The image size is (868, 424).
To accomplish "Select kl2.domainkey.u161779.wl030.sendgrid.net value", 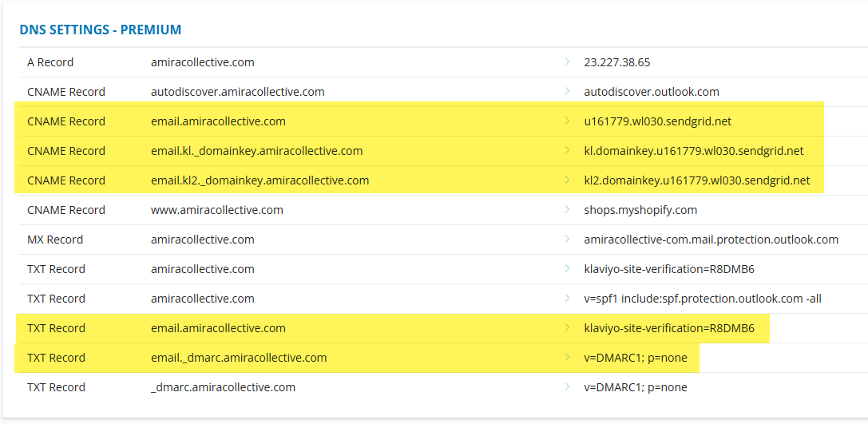I will tap(697, 180).
